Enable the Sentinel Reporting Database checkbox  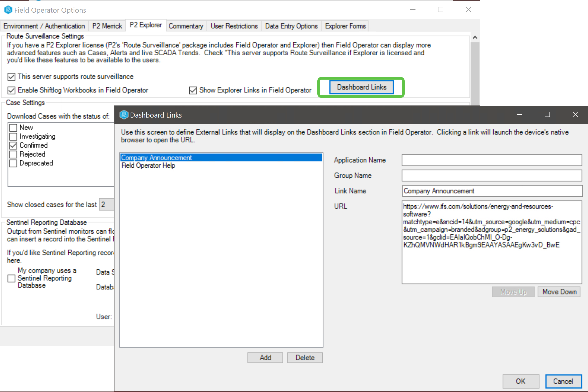click(x=11, y=278)
